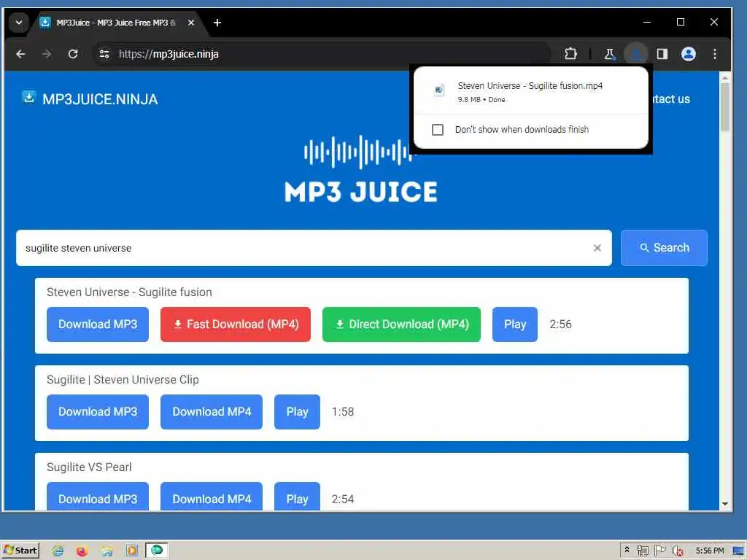Select the MP3Juice browser tab
Image resolution: width=747 pixels, height=560 pixels.
tap(116, 23)
